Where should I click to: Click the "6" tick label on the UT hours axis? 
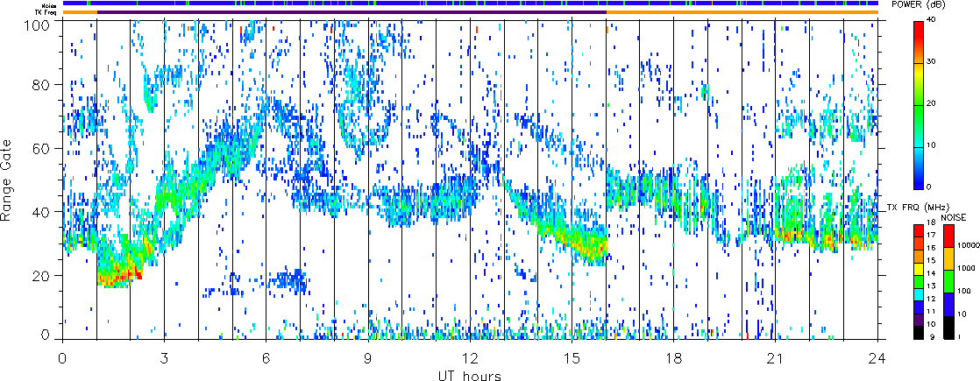click(266, 358)
